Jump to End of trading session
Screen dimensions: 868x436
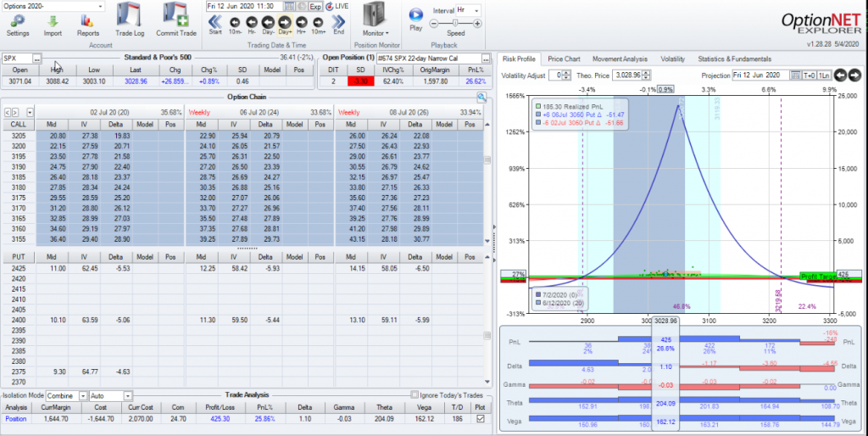point(338,21)
